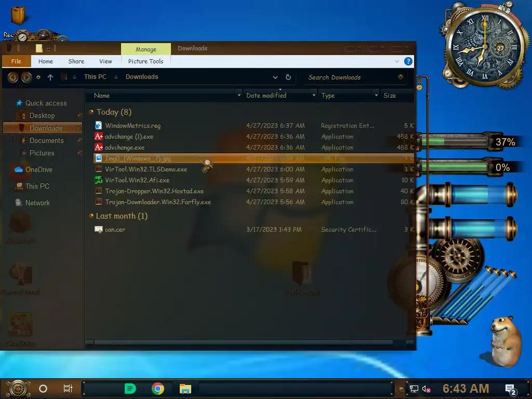This screenshot has height=399, width=532.
Task: Switch to the Share ribbon tab
Action: click(76, 61)
